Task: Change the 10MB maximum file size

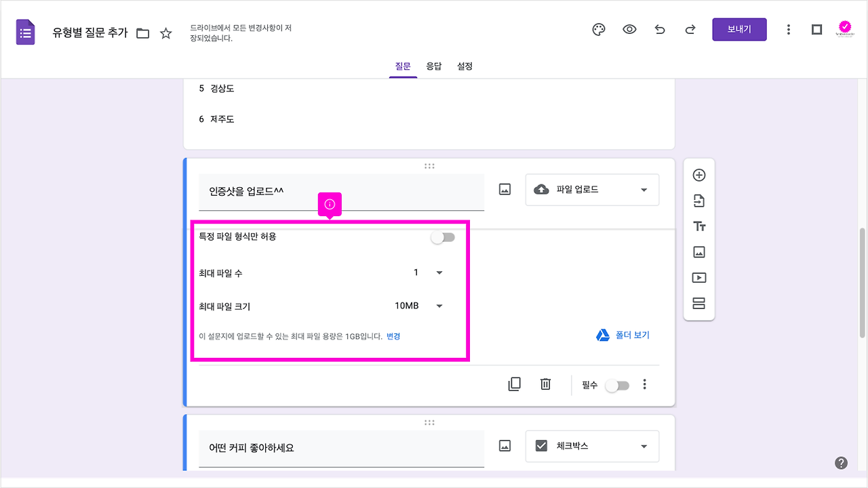Action: click(438, 305)
